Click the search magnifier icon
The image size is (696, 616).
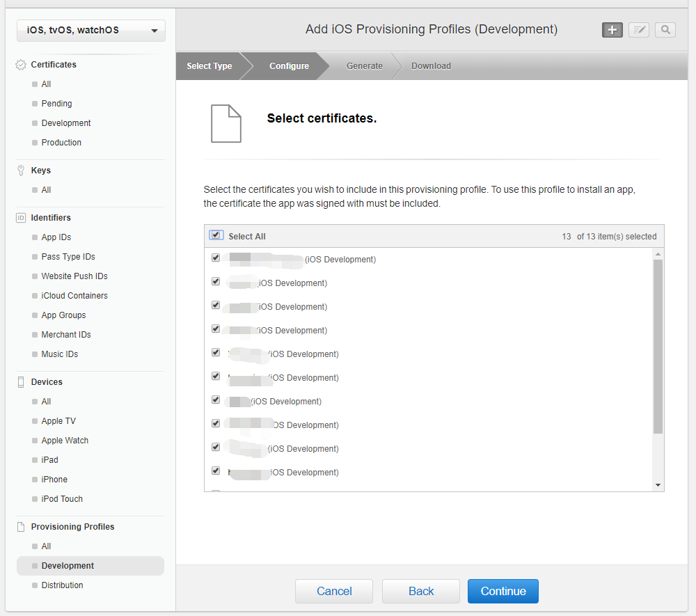pos(665,29)
